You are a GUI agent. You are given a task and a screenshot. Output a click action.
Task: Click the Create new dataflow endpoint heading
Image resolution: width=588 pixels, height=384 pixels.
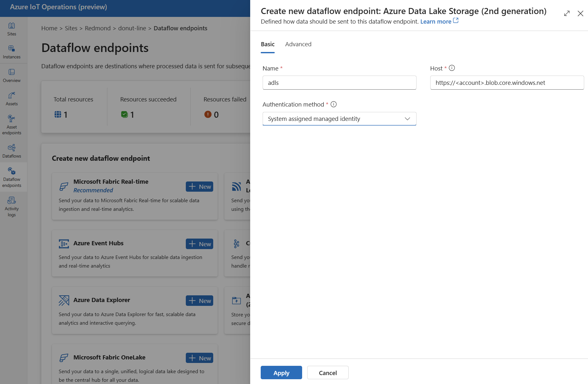pyautogui.click(x=101, y=158)
